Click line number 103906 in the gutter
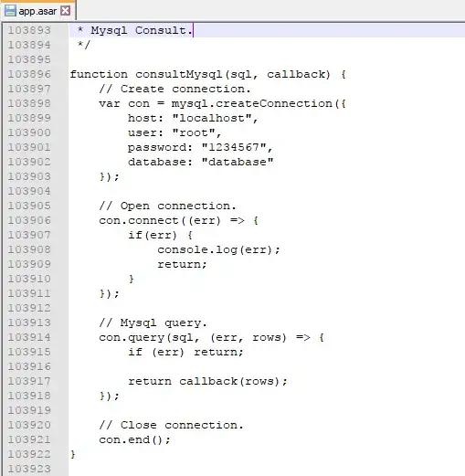This screenshot has height=476, width=465. tap(29, 220)
